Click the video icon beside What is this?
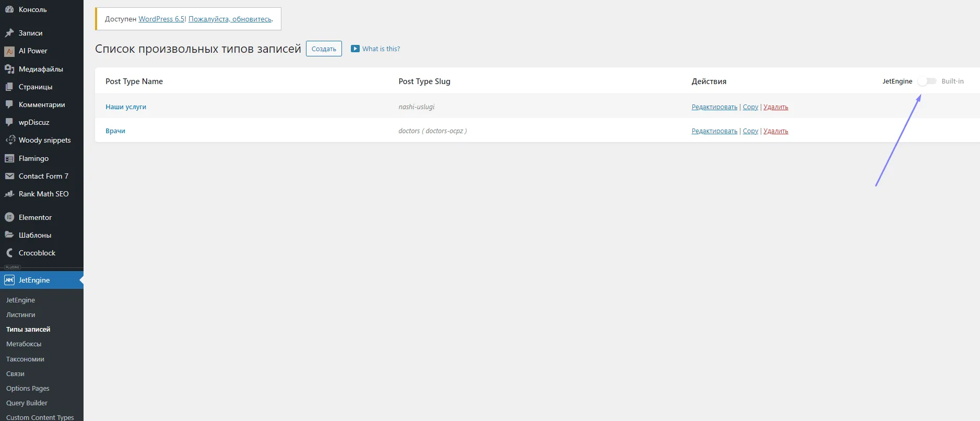Image resolution: width=980 pixels, height=421 pixels. click(x=355, y=49)
